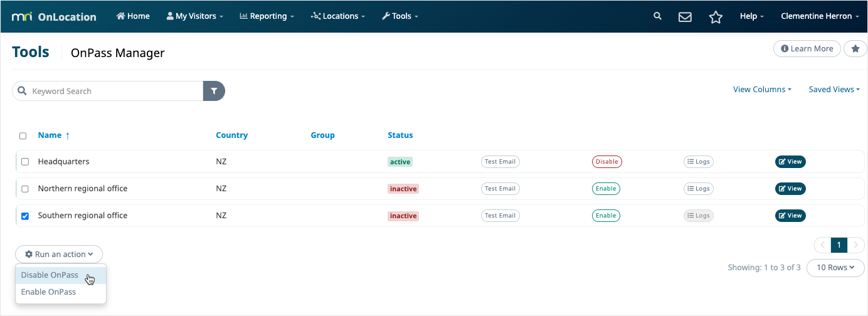Image resolution: width=868 pixels, height=316 pixels.
Task: Click the filter funnel button beside search
Action: (x=214, y=91)
